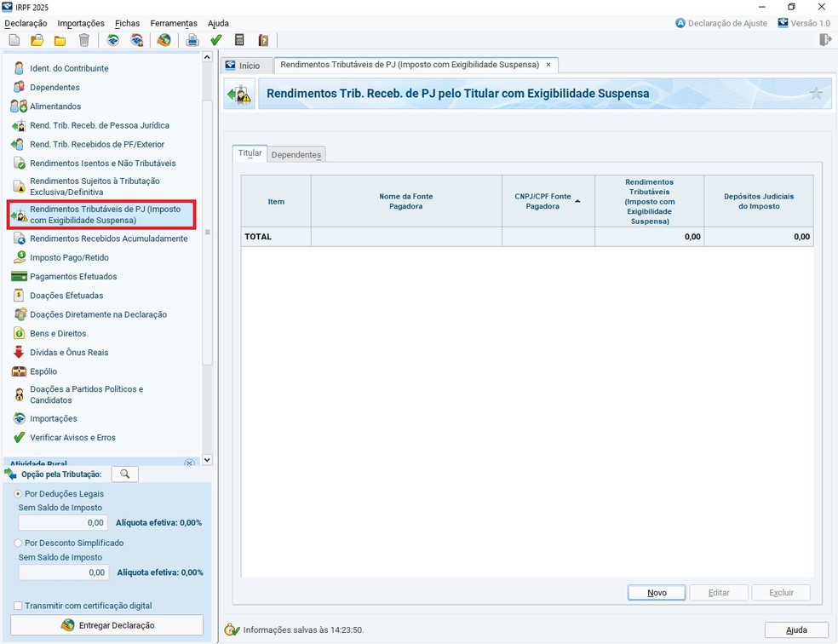Click the green checkmark verify icon in toolbar
This screenshot has width=838, height=644.
[x=216, y=40]
